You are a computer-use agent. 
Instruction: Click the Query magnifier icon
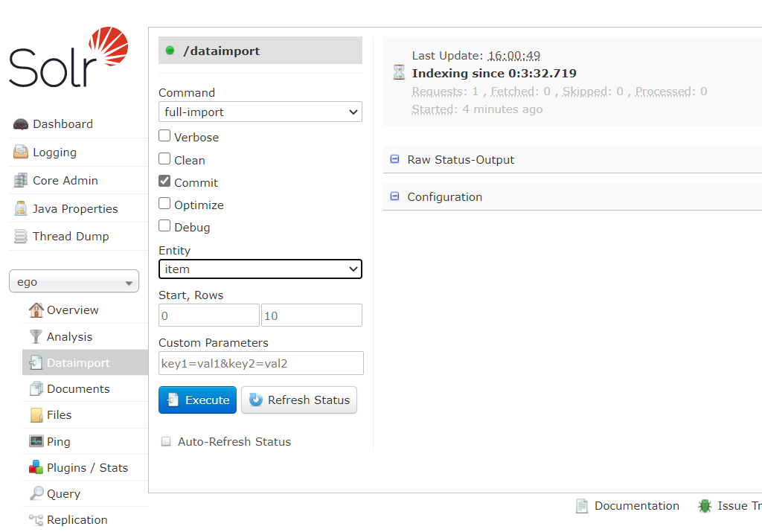pos(36,493)
